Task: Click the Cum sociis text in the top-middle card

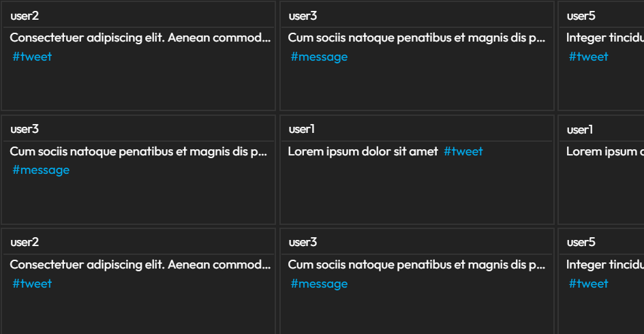Action: coord(416,37)
